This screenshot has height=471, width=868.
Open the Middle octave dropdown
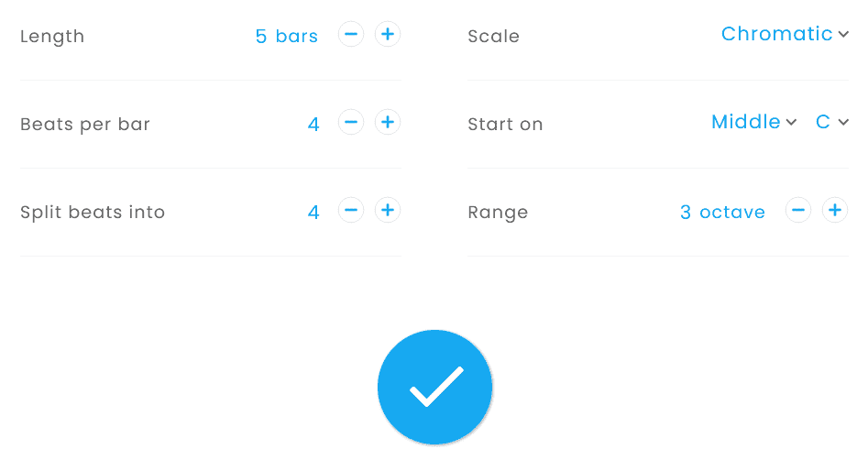(x=753, y=123)
